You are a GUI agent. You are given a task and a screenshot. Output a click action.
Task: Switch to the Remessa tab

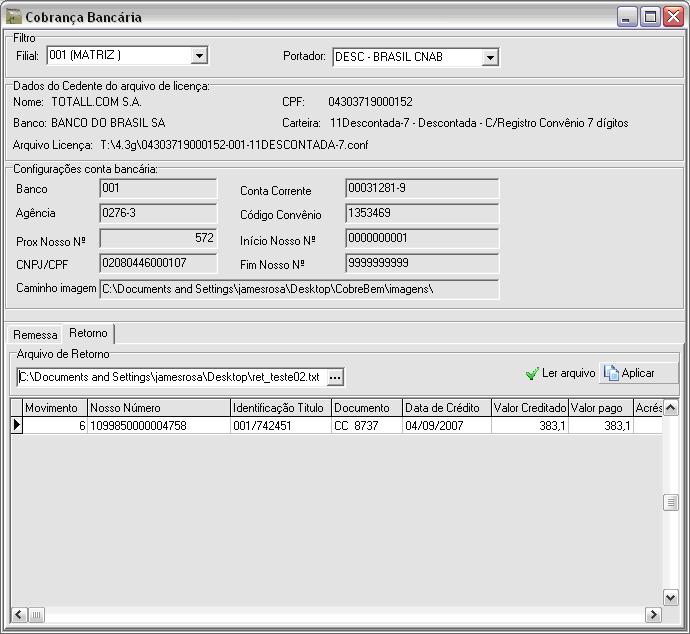click(x=35, y=335)
